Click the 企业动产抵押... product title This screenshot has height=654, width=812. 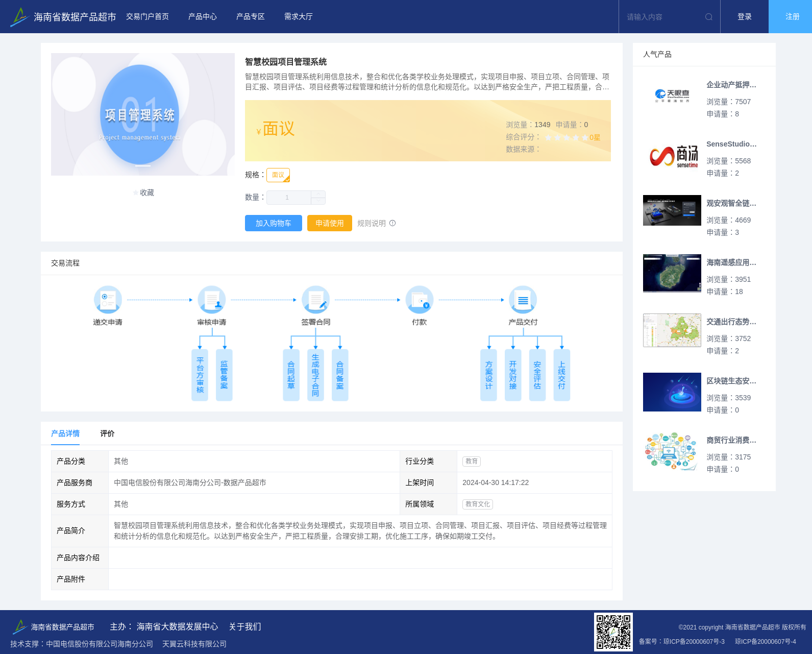click(x=731, y=85)
